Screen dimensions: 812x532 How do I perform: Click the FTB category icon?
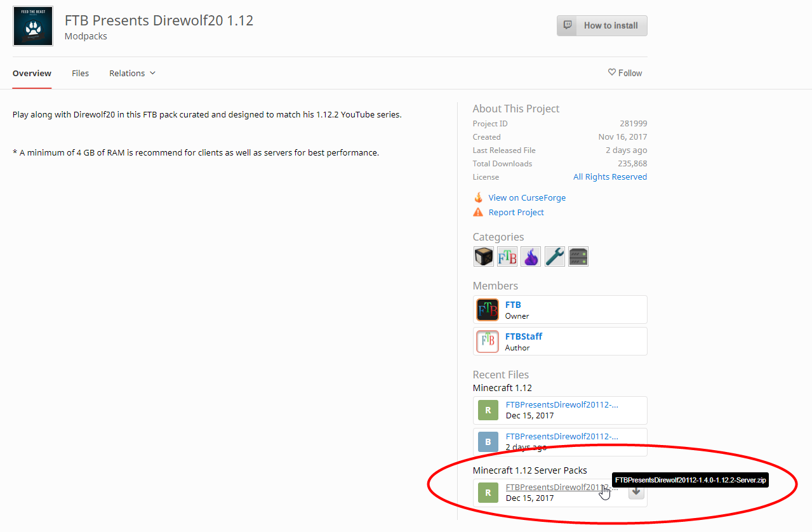pyautogui.click(x=507, y=256)
